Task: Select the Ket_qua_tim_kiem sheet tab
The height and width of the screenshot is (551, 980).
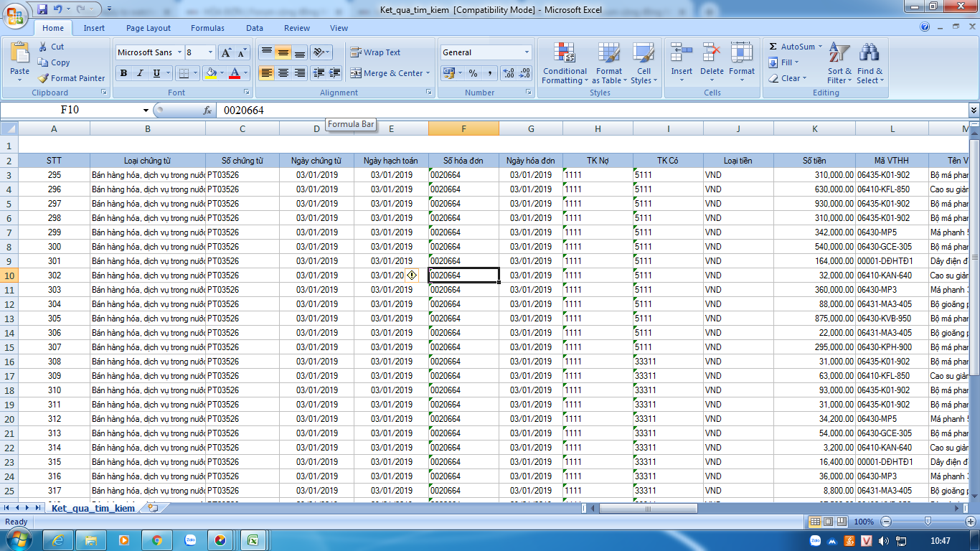Action: tap(93, 508)
